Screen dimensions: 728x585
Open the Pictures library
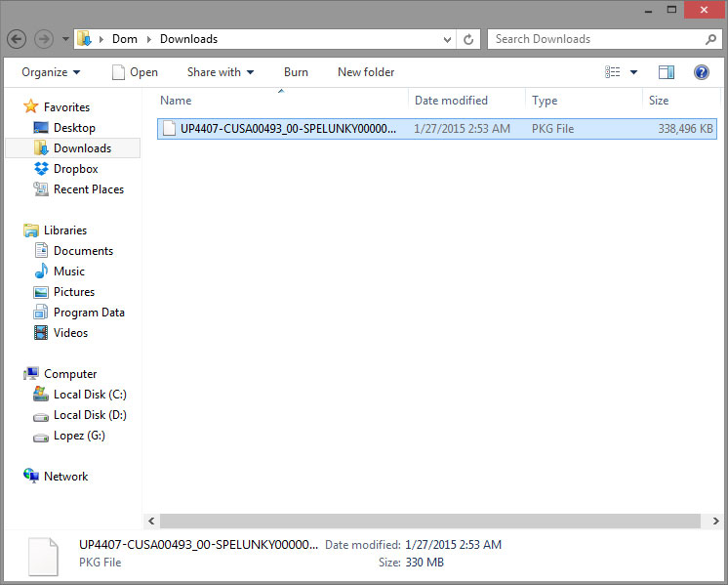tap(74, 292)
